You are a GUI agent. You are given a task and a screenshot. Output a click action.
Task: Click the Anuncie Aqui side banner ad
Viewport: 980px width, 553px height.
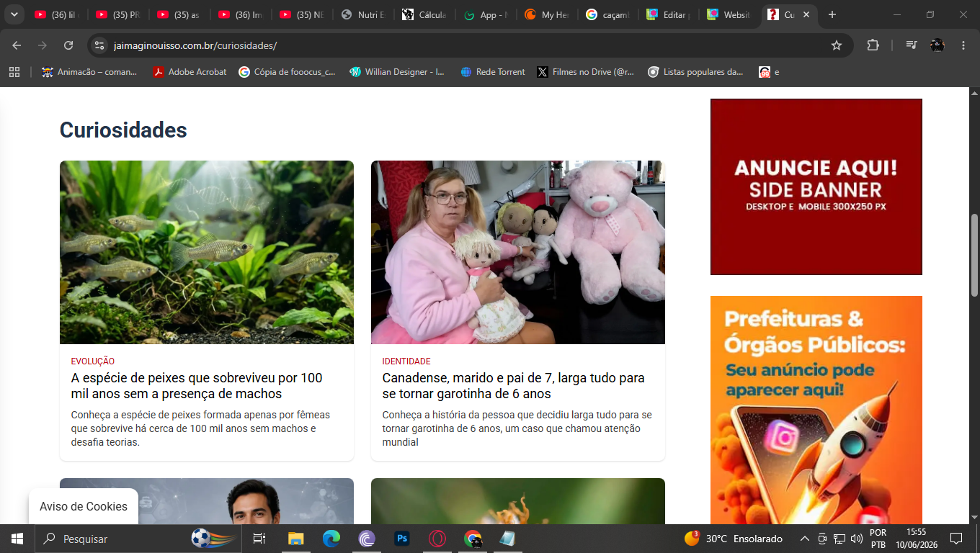pos(816,186)
